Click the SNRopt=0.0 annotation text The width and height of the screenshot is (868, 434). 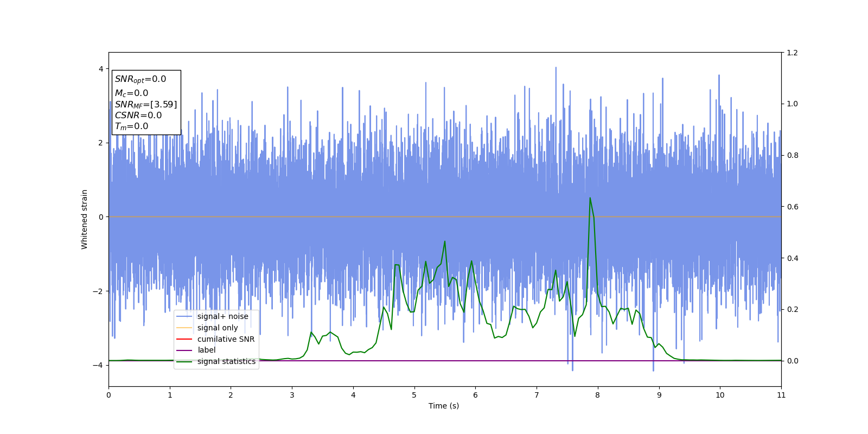pos(141,79)
